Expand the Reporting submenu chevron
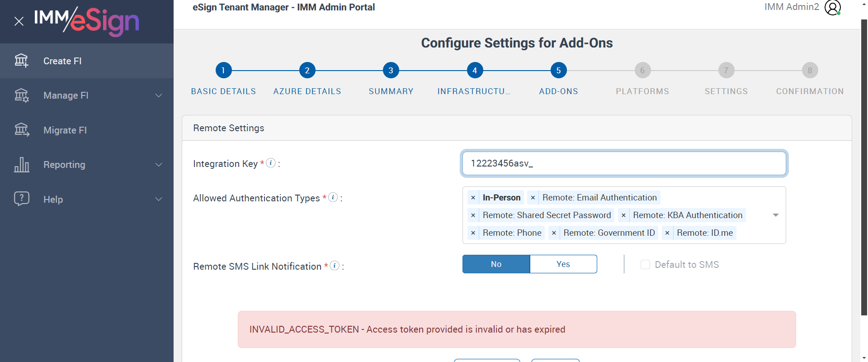Viewport: 868px width, 362px height. [x=159, y=165]
